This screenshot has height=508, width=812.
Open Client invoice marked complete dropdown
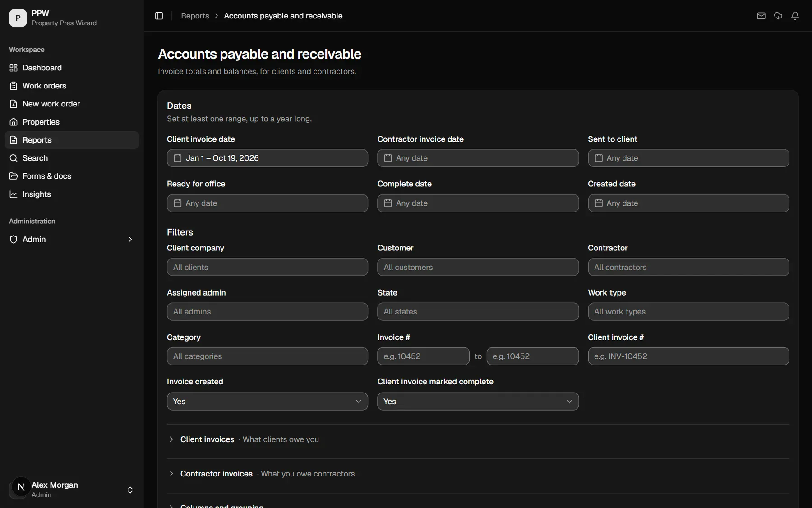[x=478, y=401]
